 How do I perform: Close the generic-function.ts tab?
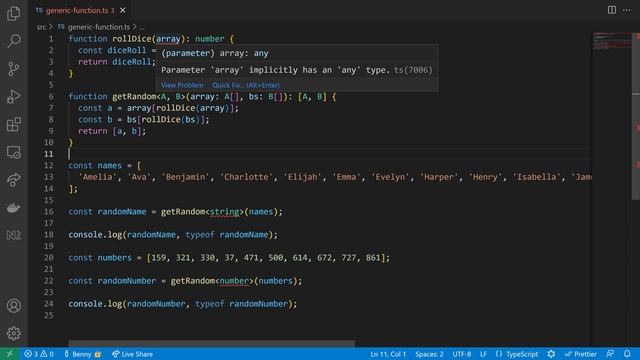tap(122, 10)
